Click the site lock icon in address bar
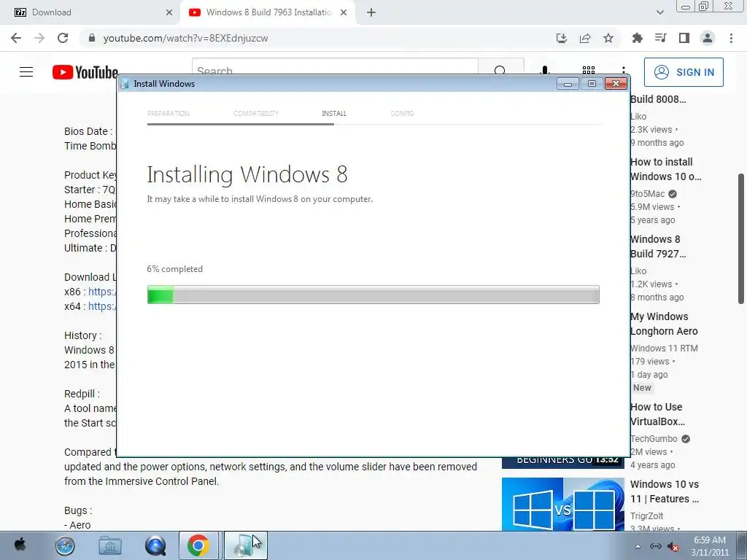Viewport: 747px width, 560px height. click(x=92, y=38)
